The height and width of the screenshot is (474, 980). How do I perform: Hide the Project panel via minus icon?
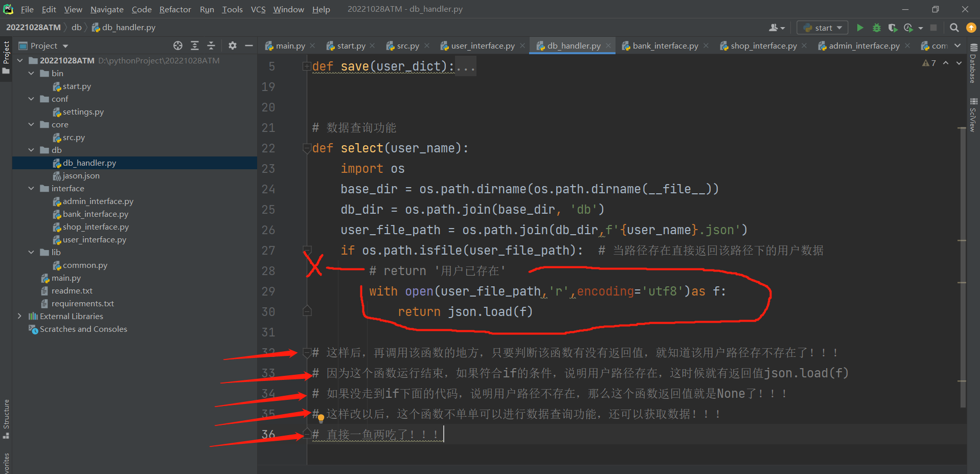pos(249,46)
